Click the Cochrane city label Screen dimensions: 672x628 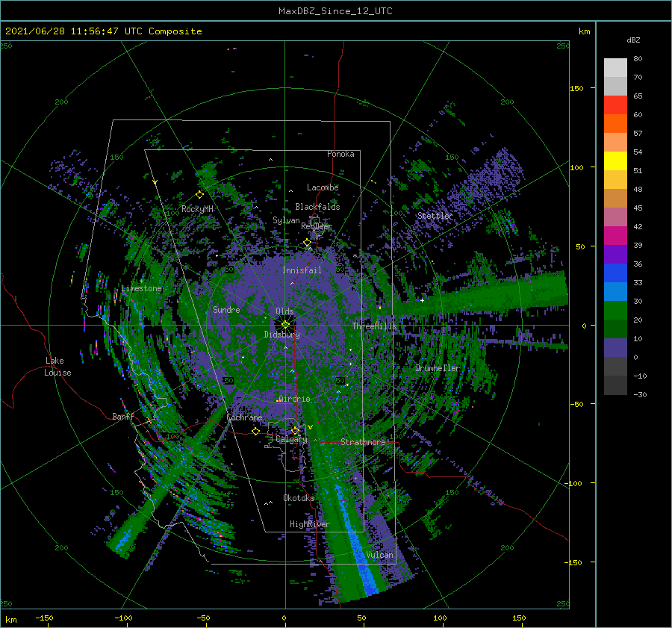point(244,417)
